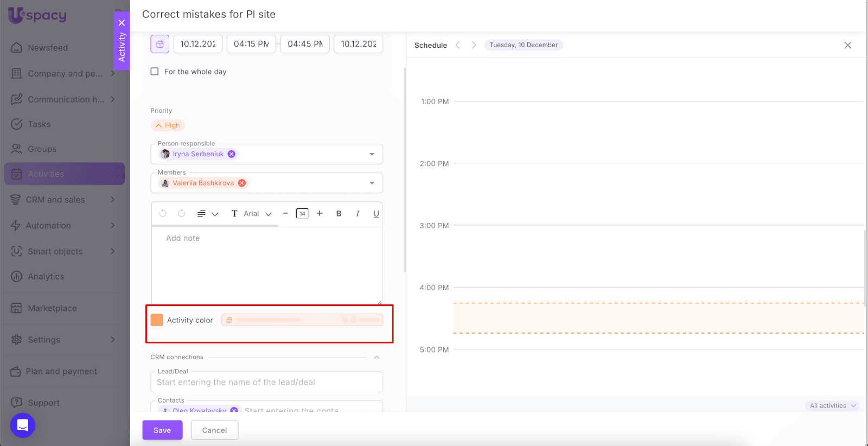The image size is (868, 446).
Task: Toggle italic text formatting
Action: click(x=358, y=214)
